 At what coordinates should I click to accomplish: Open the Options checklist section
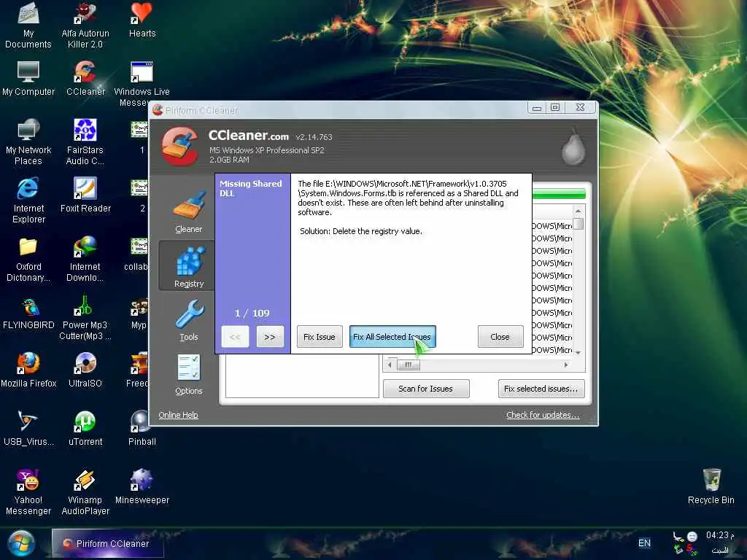[x=189, y=375]
